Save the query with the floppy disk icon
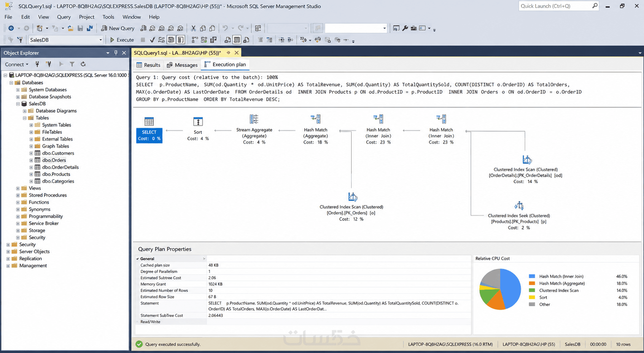644x353 pixels. [x=80, y=28]
